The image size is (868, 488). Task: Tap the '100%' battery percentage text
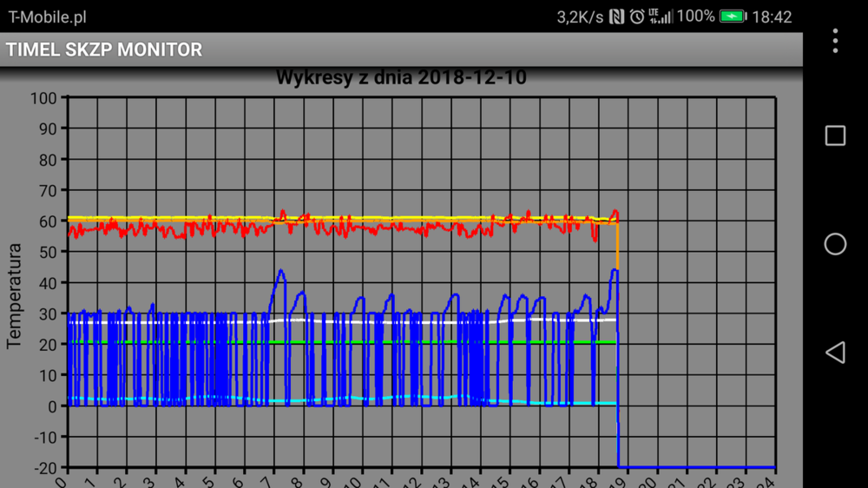(x=695, y=16)
